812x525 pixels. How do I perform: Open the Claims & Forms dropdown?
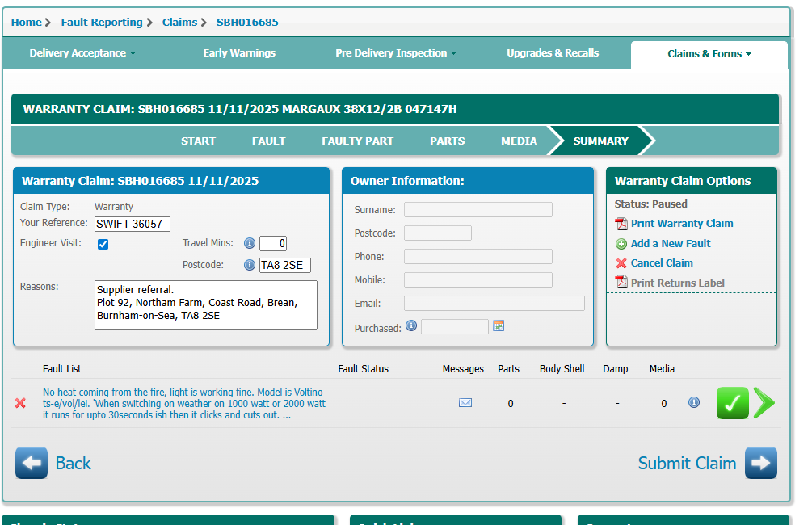pos(709,54)
